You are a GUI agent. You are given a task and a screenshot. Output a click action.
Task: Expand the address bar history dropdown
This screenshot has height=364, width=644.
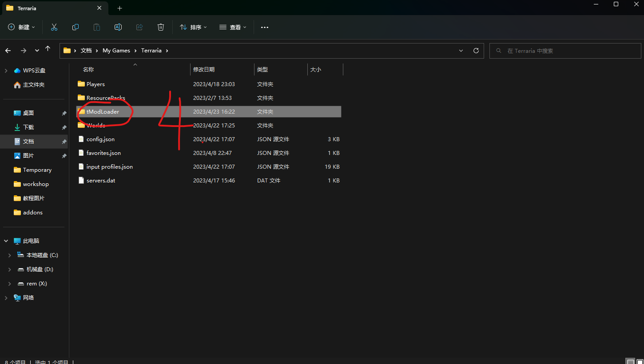[x=461, y=51]
